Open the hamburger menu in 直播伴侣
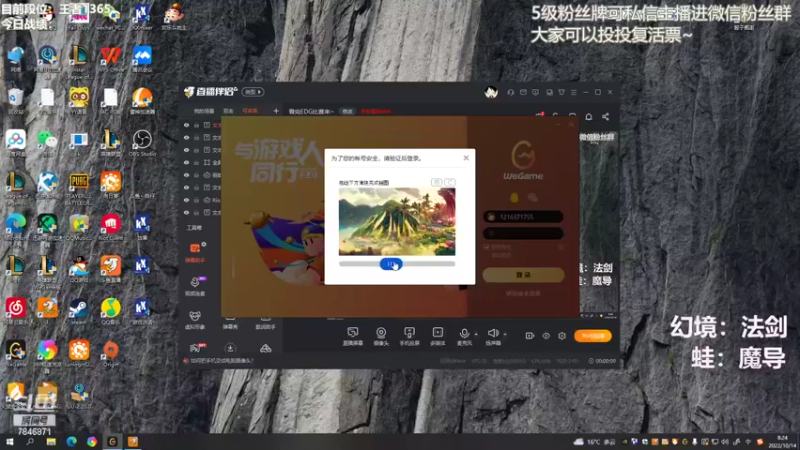The image size is (800, 450). [573, 92]
